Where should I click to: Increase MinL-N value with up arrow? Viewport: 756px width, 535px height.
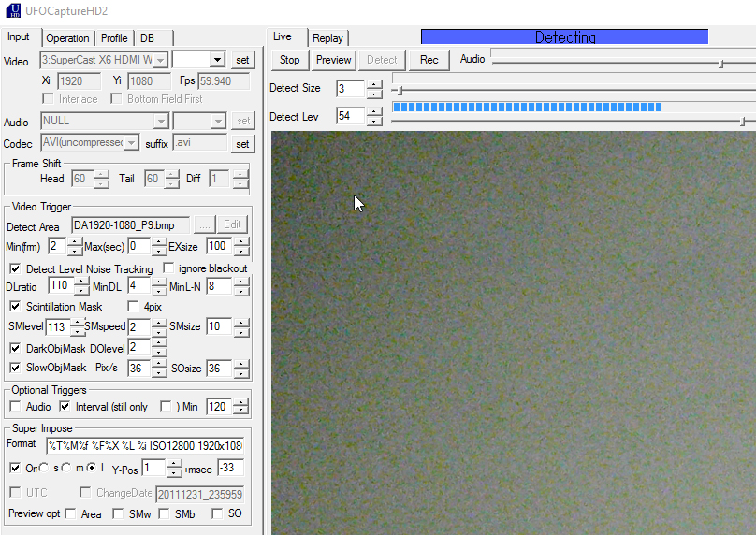[241, 282]
